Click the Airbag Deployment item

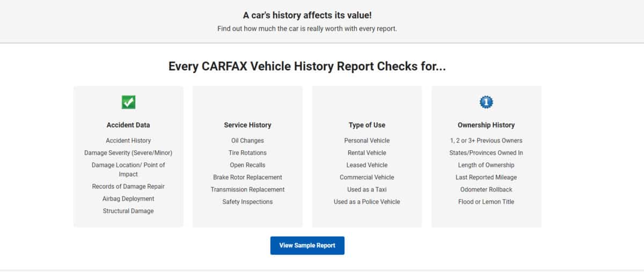128,199
